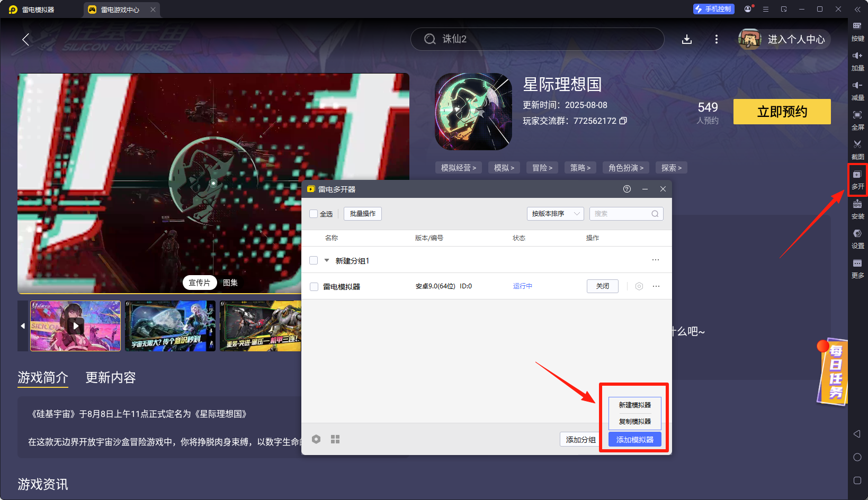Close the 雷电游戏中心 tab
Viewport: 868px width, 500px height.
point(153,10)
